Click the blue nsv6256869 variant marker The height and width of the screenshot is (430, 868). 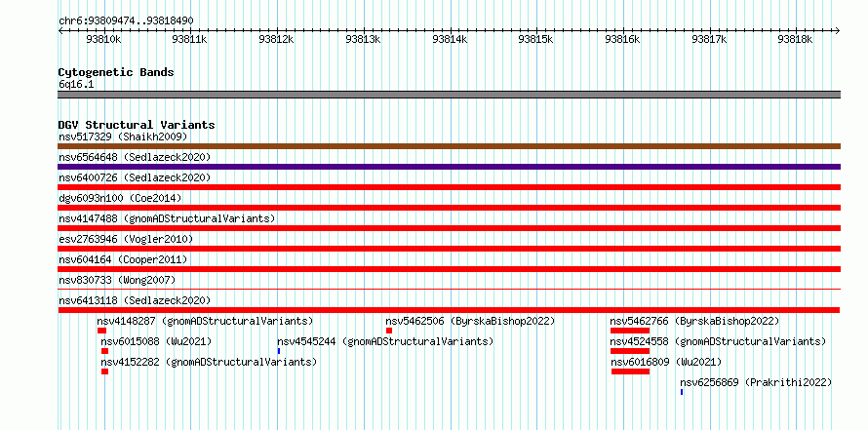click(682, 392)
